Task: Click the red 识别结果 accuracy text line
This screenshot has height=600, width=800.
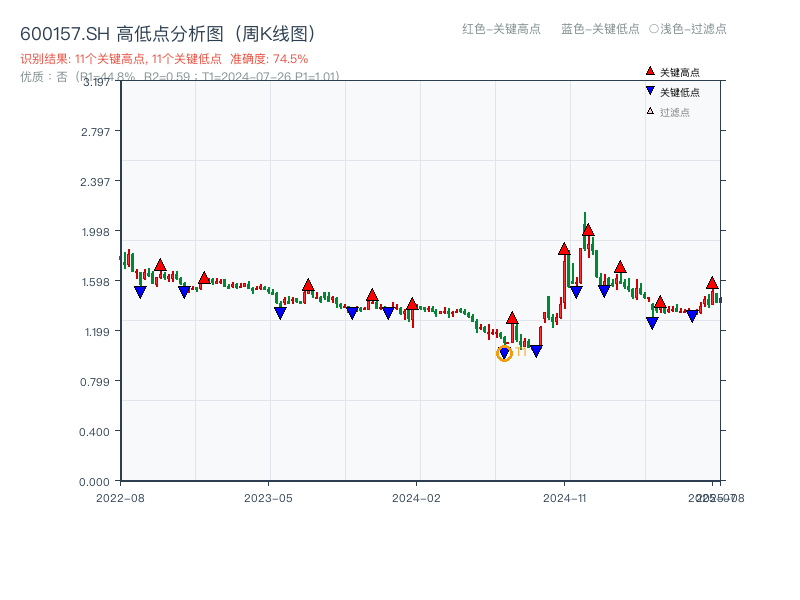Action: pos(164,59)
